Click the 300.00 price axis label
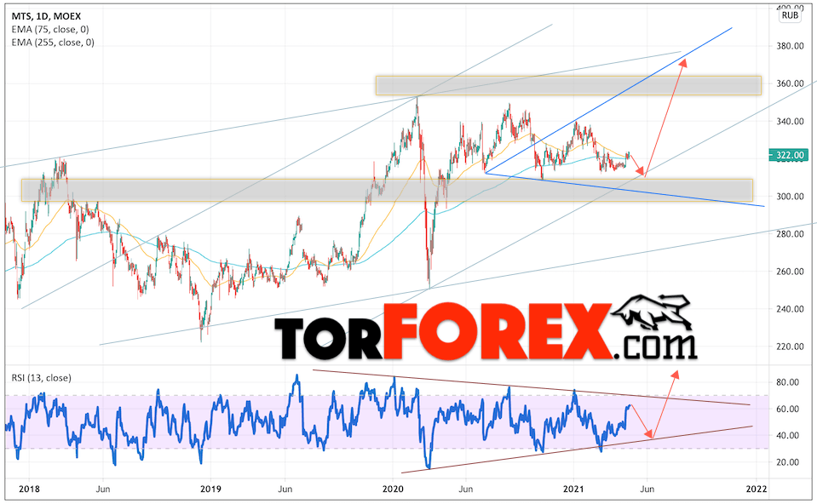The image size is (817, 504). (790, 197)
